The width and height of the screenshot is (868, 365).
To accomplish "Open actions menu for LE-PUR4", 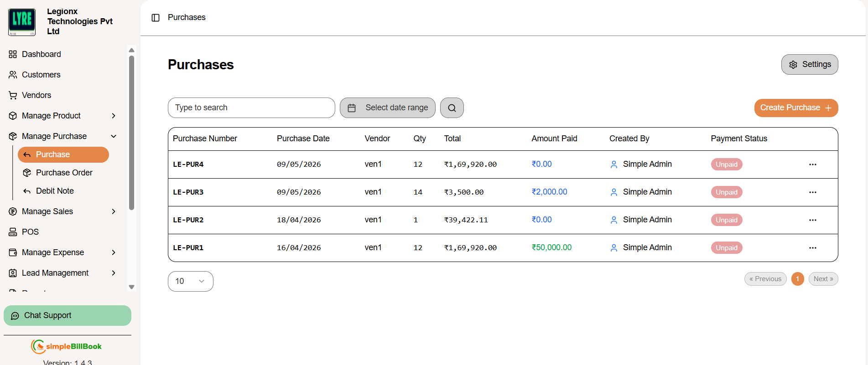I will (813, 165).
